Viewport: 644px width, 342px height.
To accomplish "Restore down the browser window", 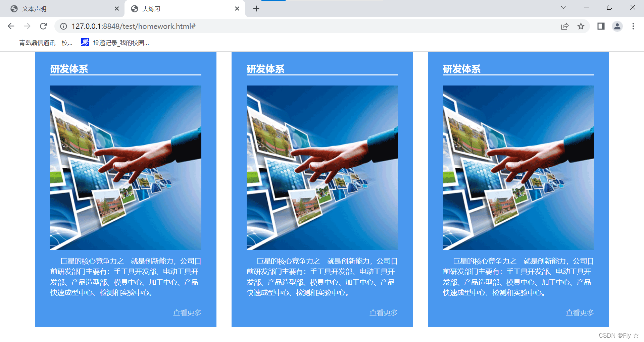I will pos(609,7).
